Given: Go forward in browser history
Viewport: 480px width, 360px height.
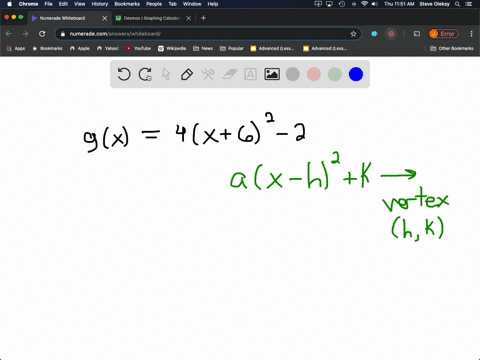Looking at the screenshot, I should [x=25, y=34].
